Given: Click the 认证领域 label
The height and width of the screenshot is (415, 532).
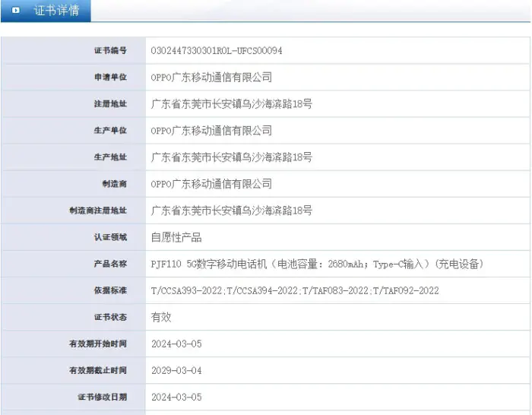Looking at the screenshot, I should [x=110, y=237].
